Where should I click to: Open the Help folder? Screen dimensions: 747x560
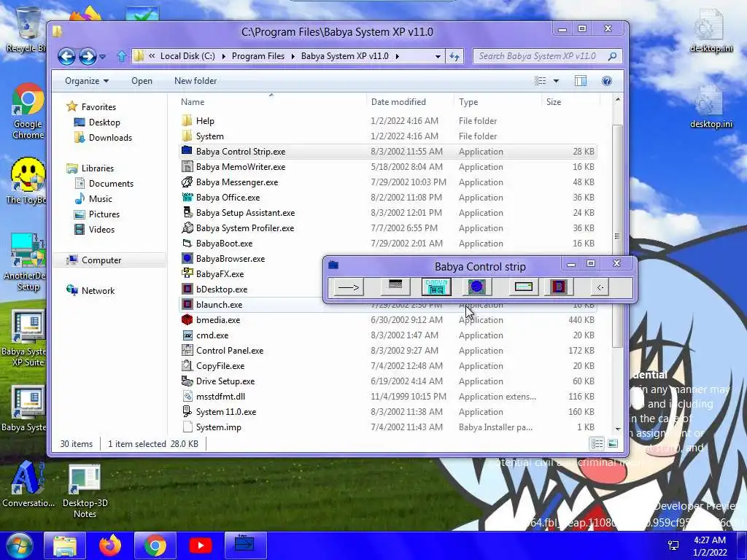click(388, 121)
